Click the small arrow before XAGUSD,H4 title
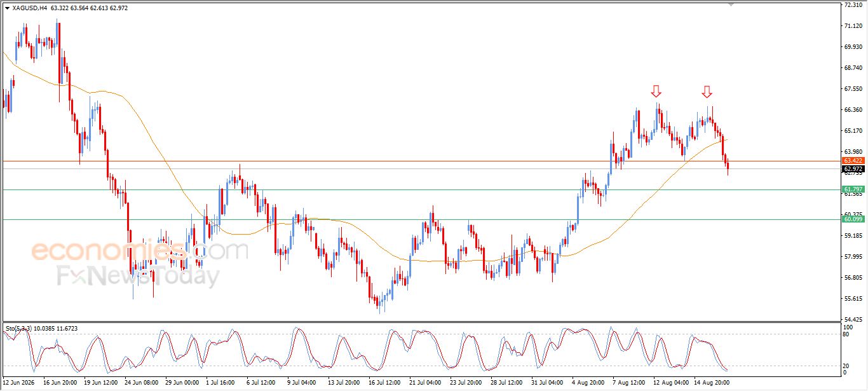The width and height of the screenshot is (868, 391). point(7,8)
